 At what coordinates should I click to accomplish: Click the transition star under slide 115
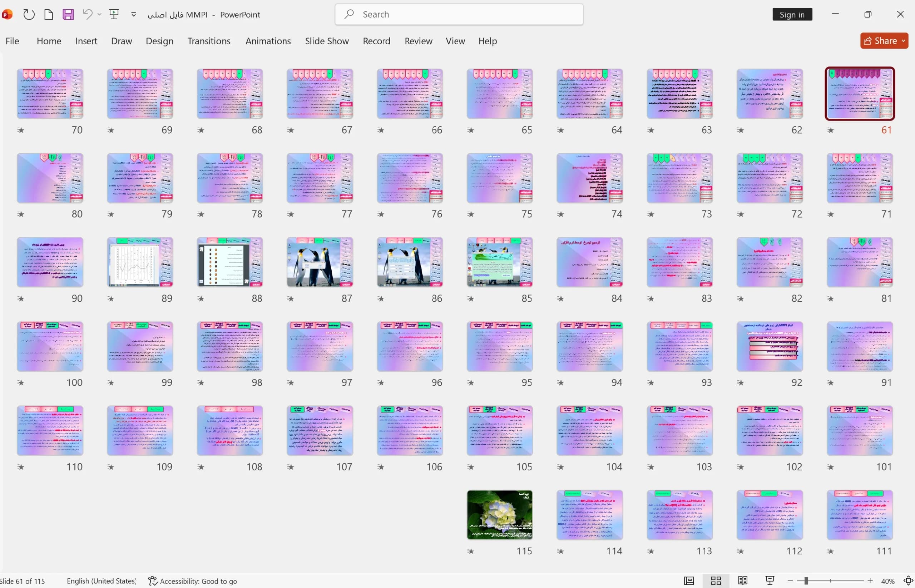point(471,551)
